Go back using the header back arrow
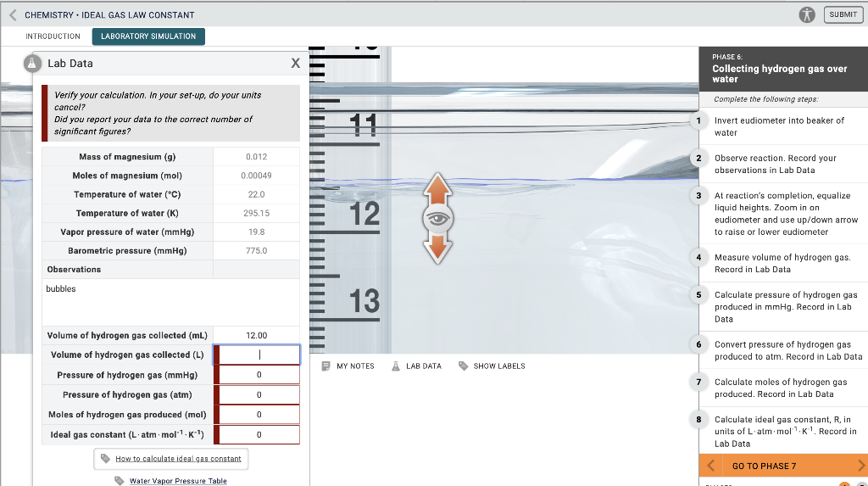868x486 pixels. (x=13, y=15)
